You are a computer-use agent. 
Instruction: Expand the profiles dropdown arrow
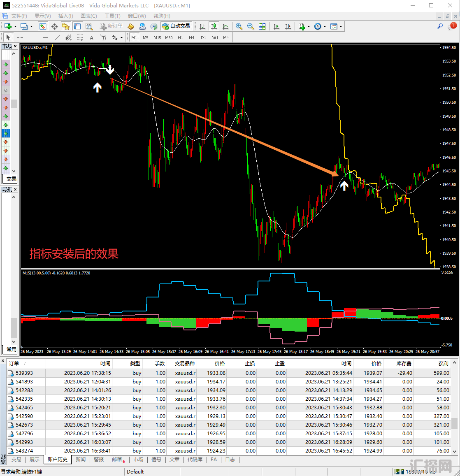[x=31, y=27]
